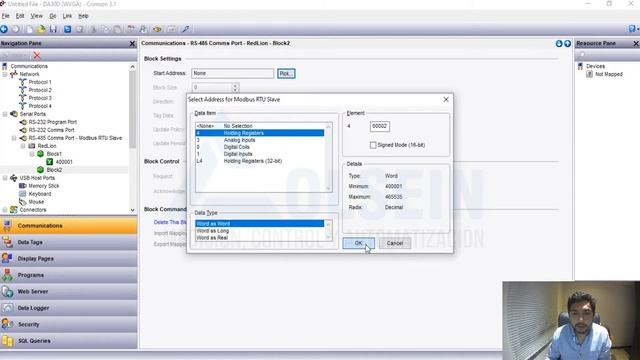
Task: Open the Help menu
Action: (x=83, y=16)
